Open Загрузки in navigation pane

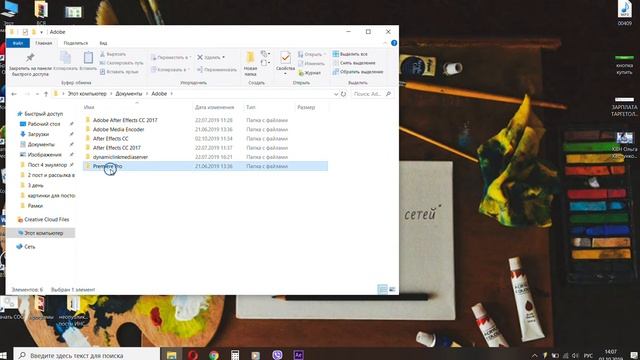pyautogui.click(x=38, y=134)
